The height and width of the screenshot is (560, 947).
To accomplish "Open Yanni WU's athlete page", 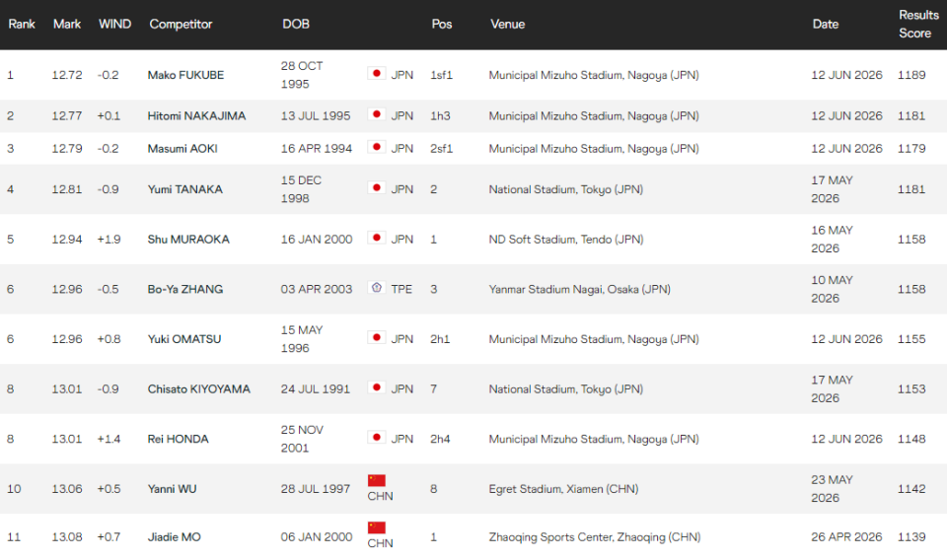I will coord(172,489).
